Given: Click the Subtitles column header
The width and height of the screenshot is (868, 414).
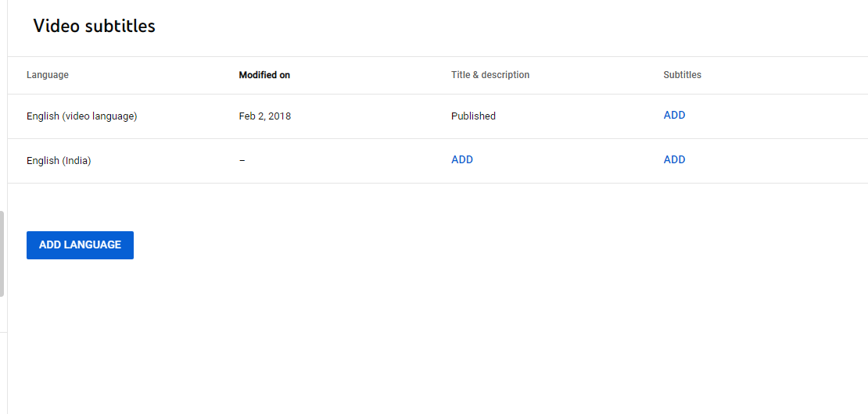Looking at the screenshot, I should click(682, 75).
